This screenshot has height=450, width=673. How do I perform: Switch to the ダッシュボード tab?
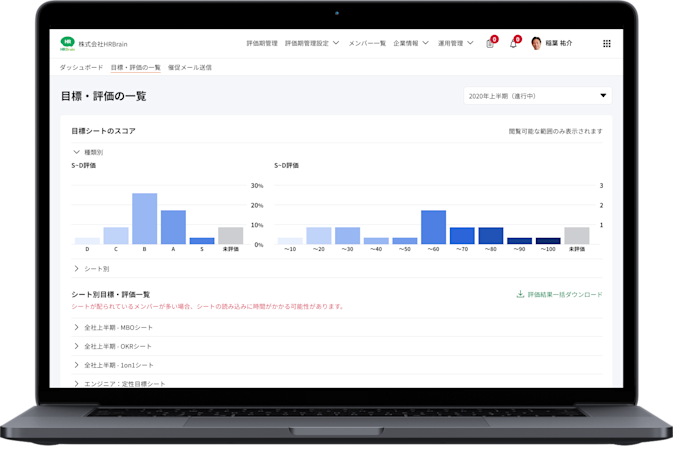click(x=81, y=67)
